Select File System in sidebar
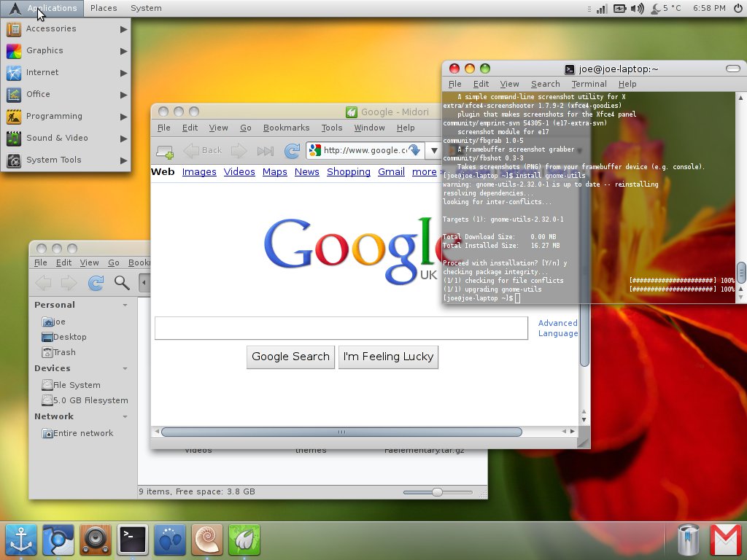This screenshot has width=747, height=560. pos(71,385)
